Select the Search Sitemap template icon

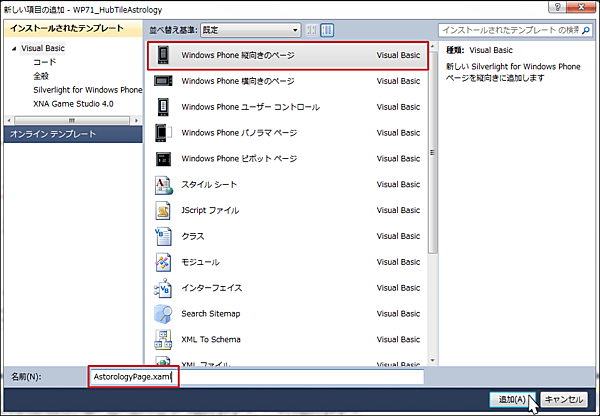click(x=163, y=313)
